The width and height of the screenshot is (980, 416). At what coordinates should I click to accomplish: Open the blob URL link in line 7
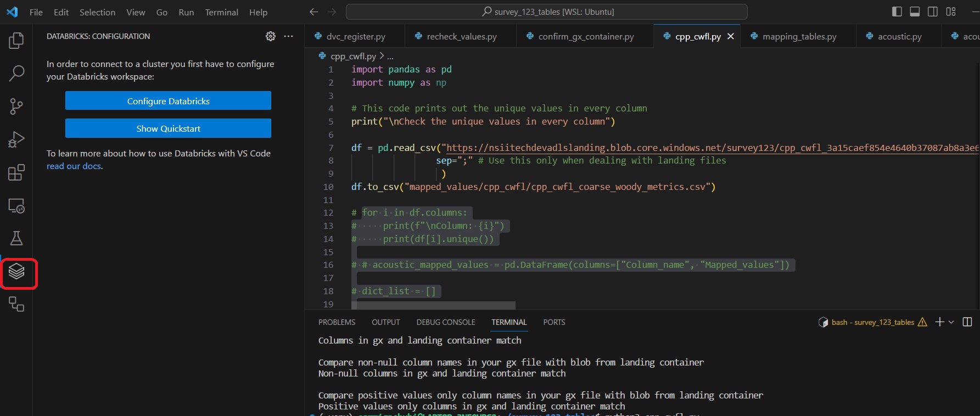click(x=712, y=148)
